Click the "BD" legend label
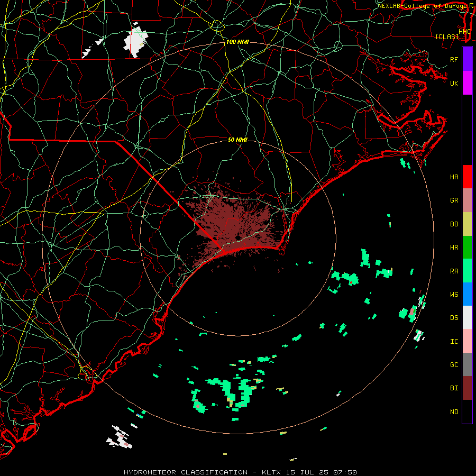Image resolution: width=476 pixels, height=476 pixels. click(x=454, y=224)
